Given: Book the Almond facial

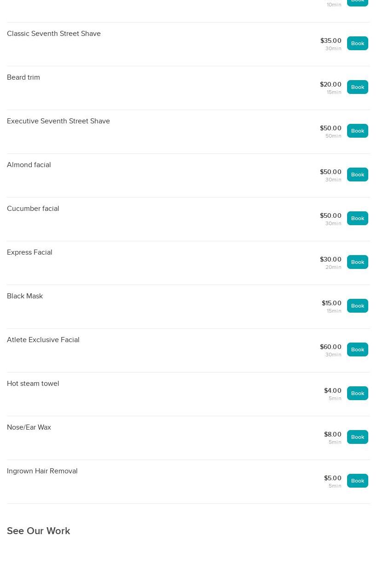Looking at the screenshot, I should click(357, 175).
